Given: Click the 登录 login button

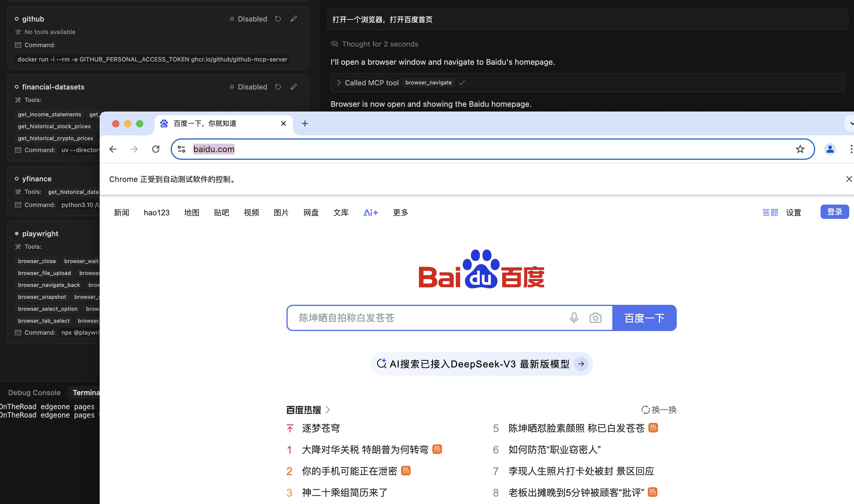Looking at the screenshot, I should click(835, 211).
